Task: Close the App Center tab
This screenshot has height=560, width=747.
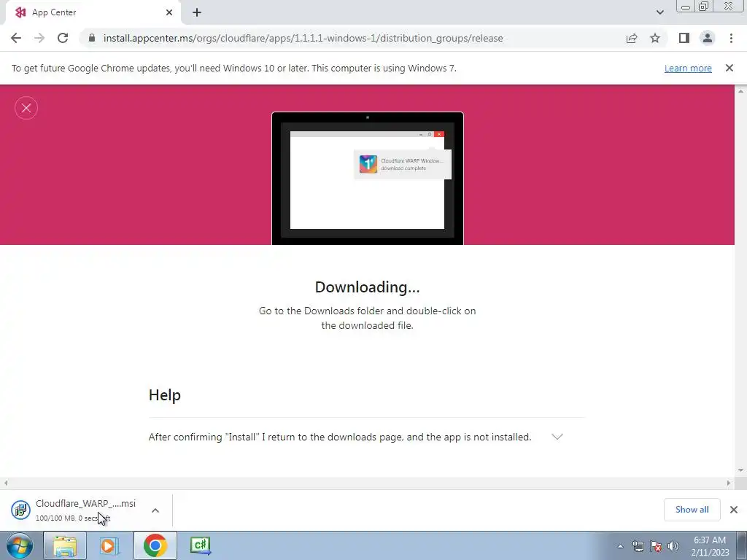Action: 169,12
